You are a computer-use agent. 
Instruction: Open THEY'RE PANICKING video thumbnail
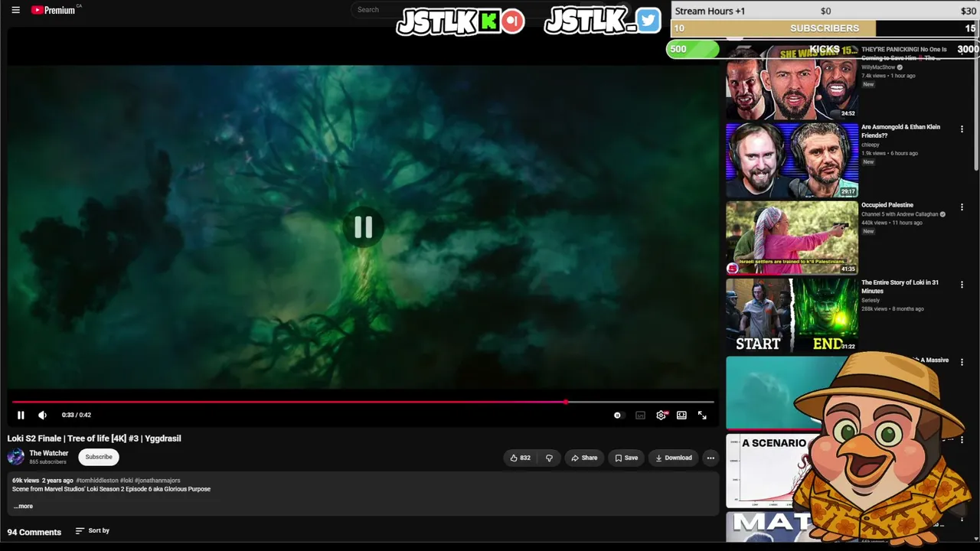792,82
